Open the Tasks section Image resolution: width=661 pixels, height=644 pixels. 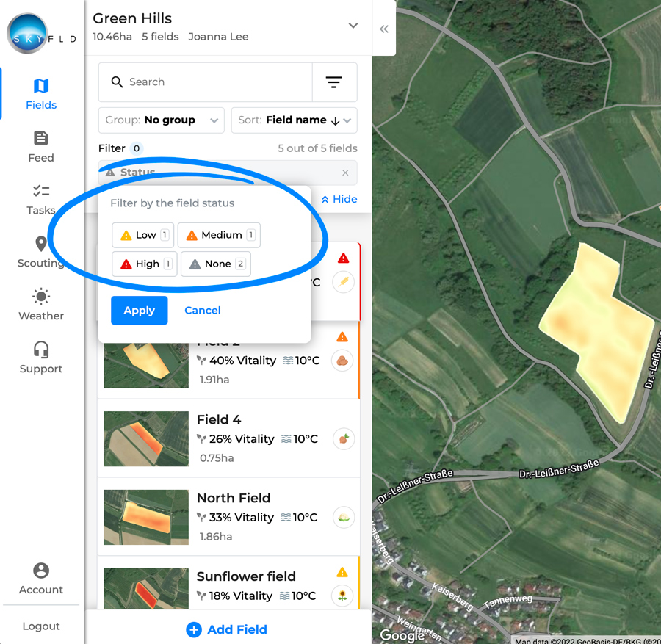(x=41, y=200)
